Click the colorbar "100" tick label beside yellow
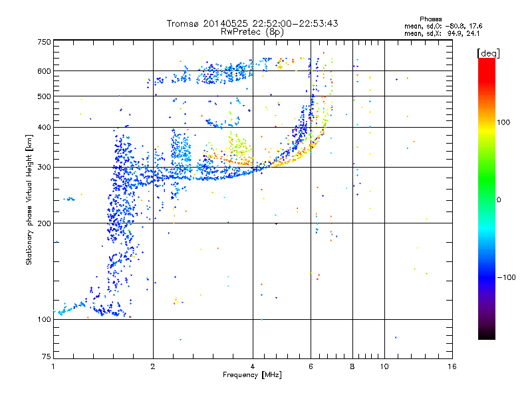 pos(503,122)
